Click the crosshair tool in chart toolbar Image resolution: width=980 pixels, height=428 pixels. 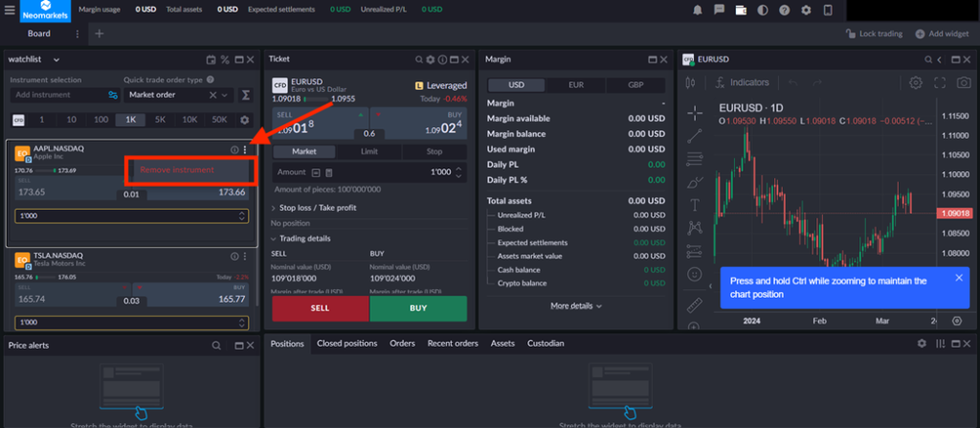coord(695,113)
